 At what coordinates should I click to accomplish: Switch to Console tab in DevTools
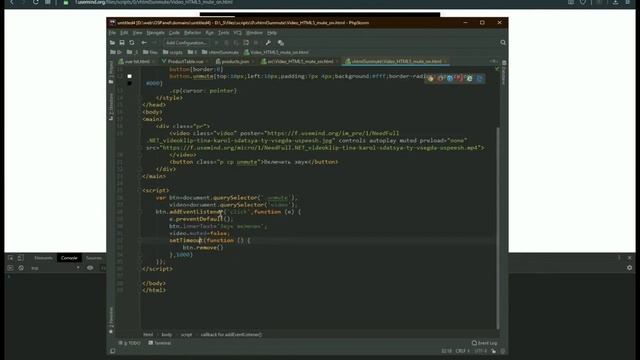click(x=69, y=258)
